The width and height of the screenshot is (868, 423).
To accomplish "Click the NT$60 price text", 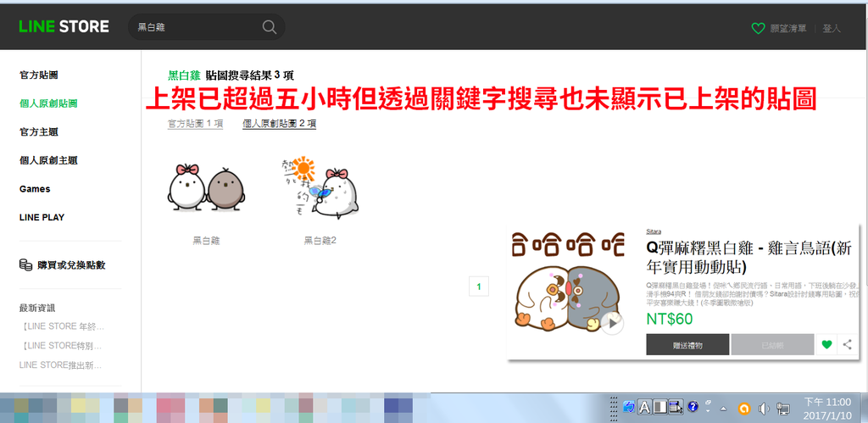I will (x=670, y=319).
